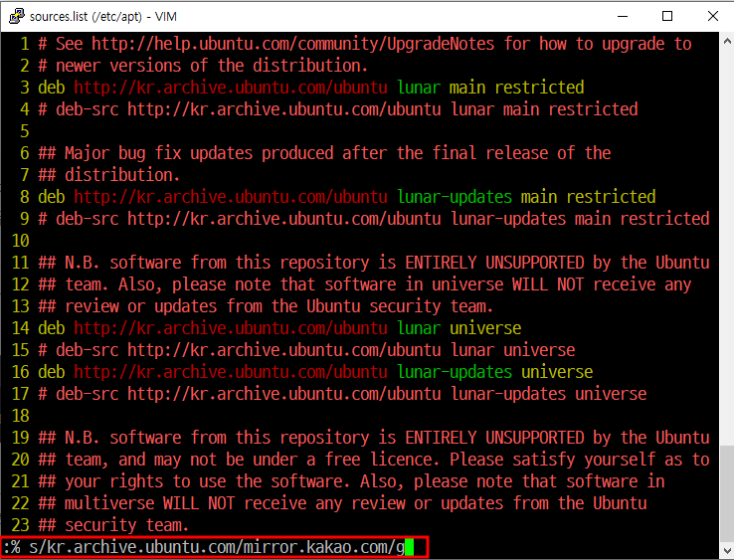Click line number 5 on the empty line
Image resolution: width=734 pixels, height=560 pixels.
pos(24,131)
